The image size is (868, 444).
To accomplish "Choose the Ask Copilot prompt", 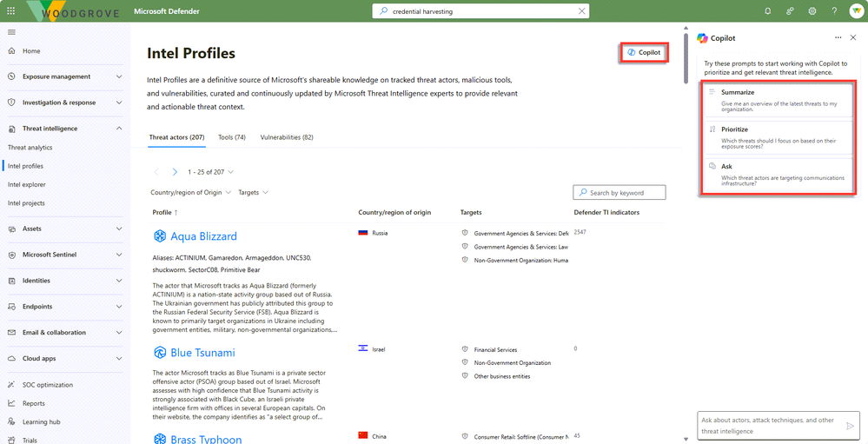I will (x=778, y=175).
